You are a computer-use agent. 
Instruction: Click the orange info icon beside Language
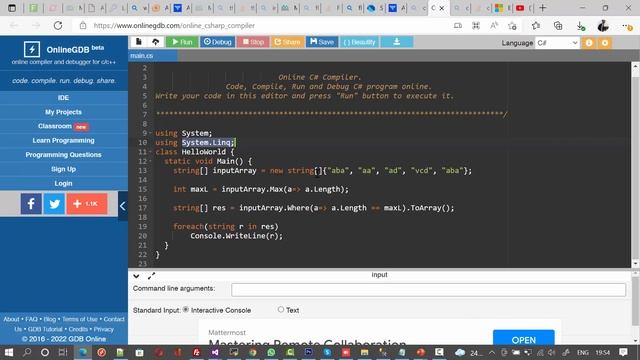coord(589,43)
